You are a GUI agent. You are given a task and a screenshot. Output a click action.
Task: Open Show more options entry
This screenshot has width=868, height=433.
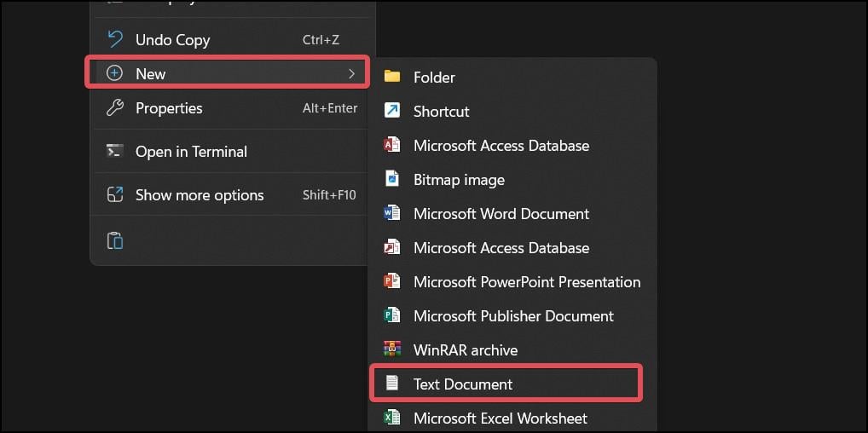[200, 195]
